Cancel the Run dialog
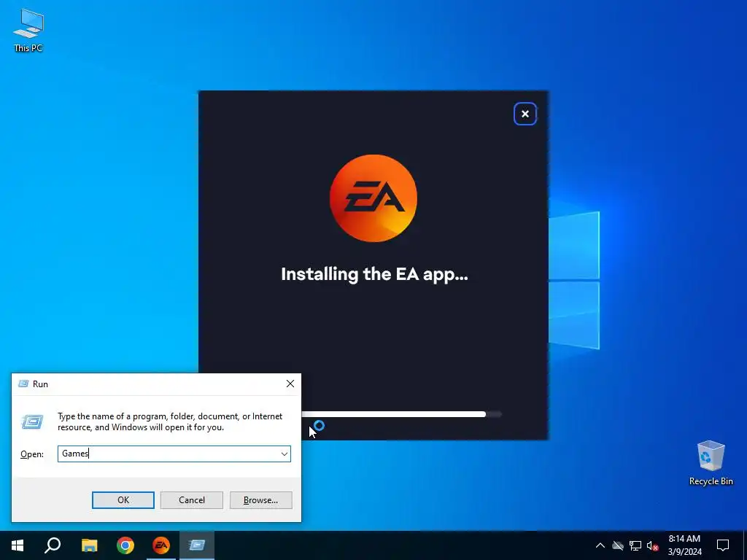Viewport: 747px width, 560px height. tap(192, 500)
